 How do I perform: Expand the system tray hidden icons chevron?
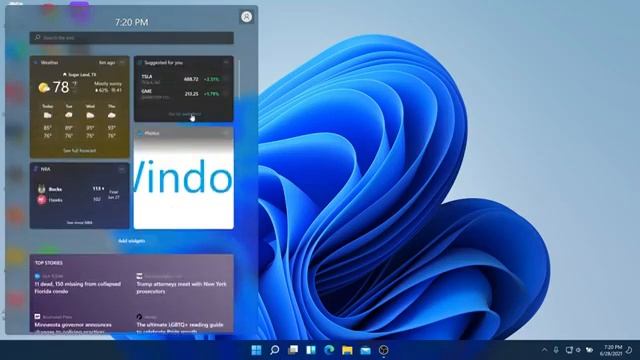(x=544, y=350)
